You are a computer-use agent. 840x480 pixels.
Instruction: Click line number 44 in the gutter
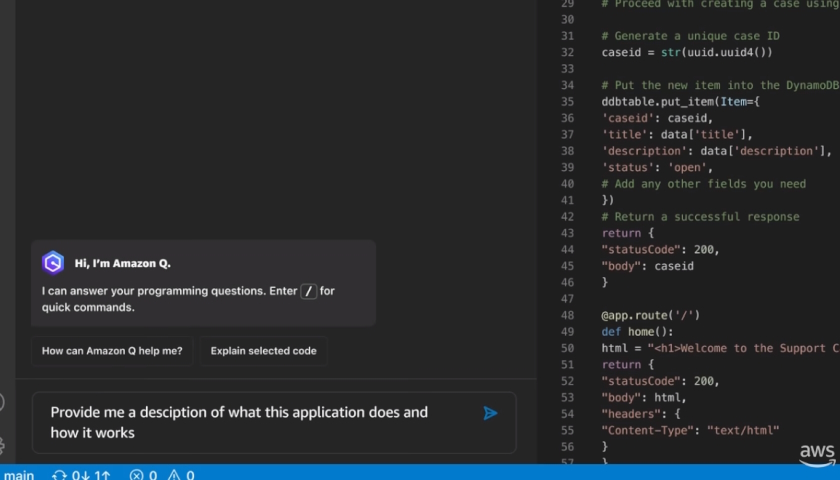[x=567, y=250]
